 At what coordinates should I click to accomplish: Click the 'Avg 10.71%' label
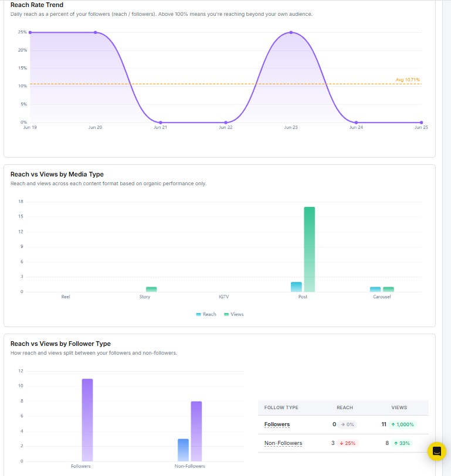tap(408, 80)
